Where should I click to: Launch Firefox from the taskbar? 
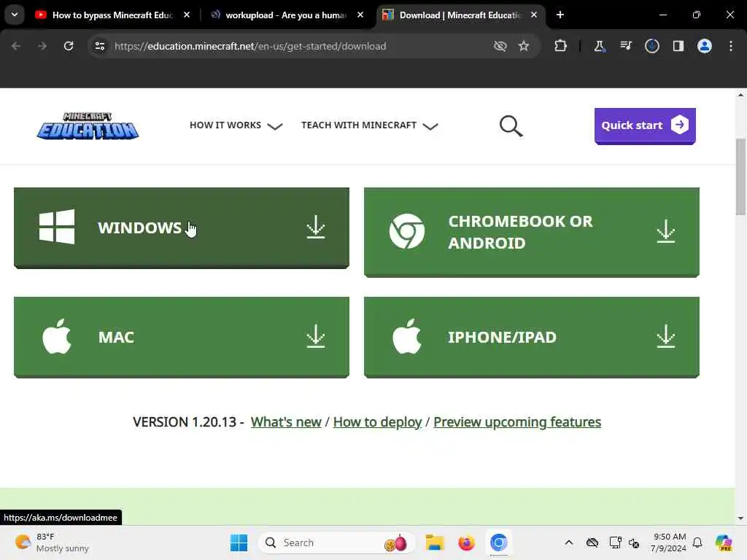tap(466, 542)
